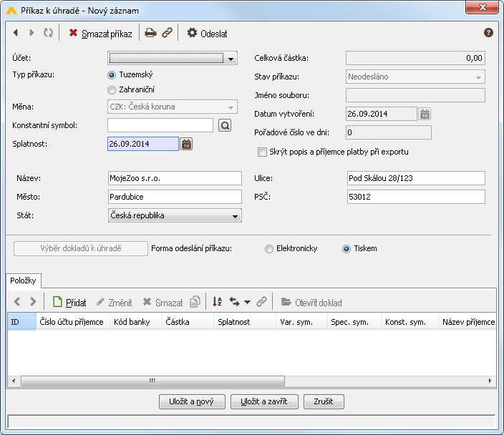
Task: Click the Název field with MojeZoo s.r.o.
Action: coord(175,178)
